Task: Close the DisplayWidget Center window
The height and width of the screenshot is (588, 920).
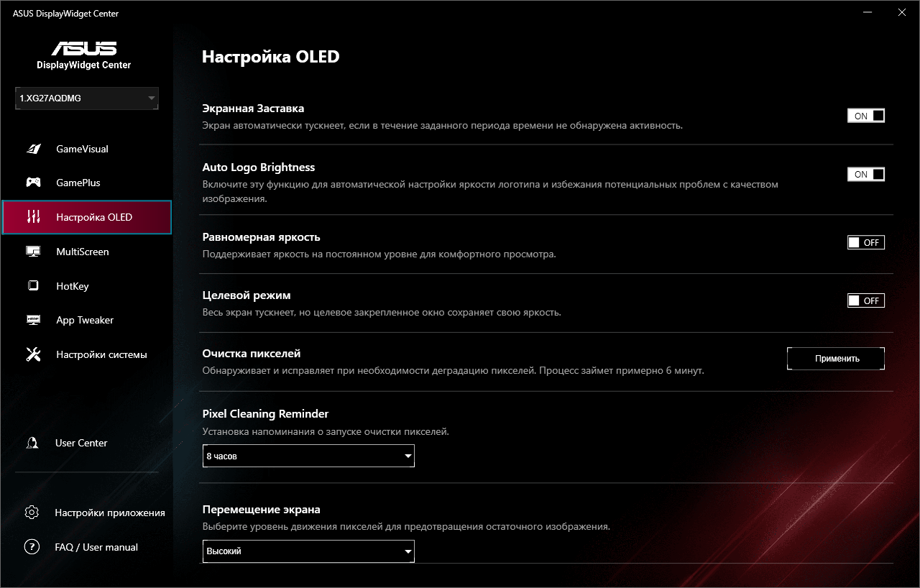Action: [901, 12]
